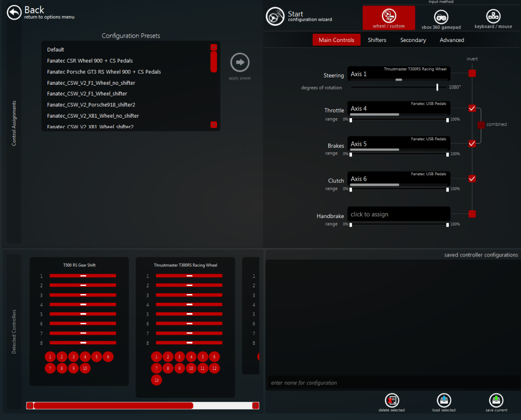This screenshot has width=521, height=420.
Task: Select keyboard / mouse input method
Action: point(493,19)
